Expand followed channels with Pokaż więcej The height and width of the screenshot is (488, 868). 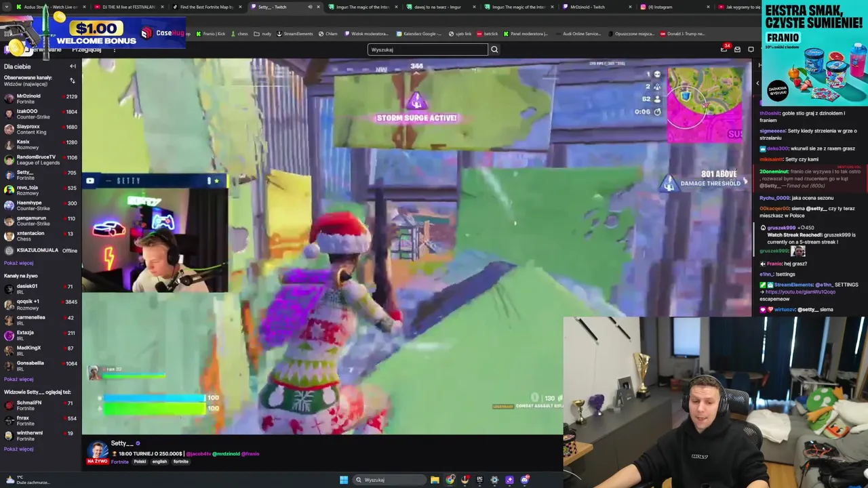click(18, 263)
